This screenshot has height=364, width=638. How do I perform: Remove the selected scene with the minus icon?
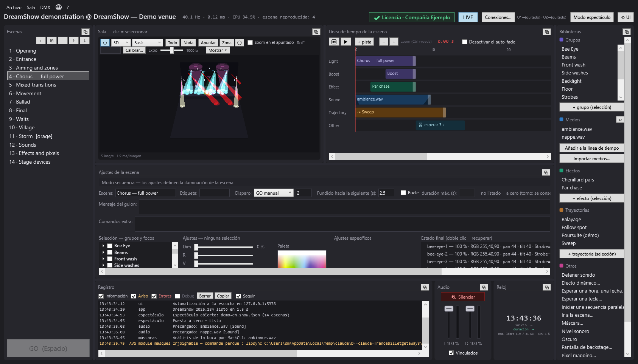(63, 40)
